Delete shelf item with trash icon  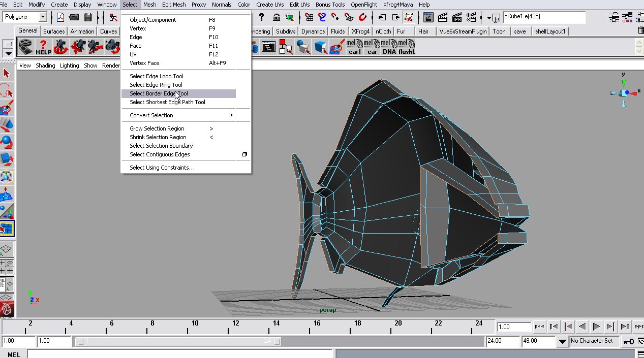pyautogui.click(x=640, y=31)
